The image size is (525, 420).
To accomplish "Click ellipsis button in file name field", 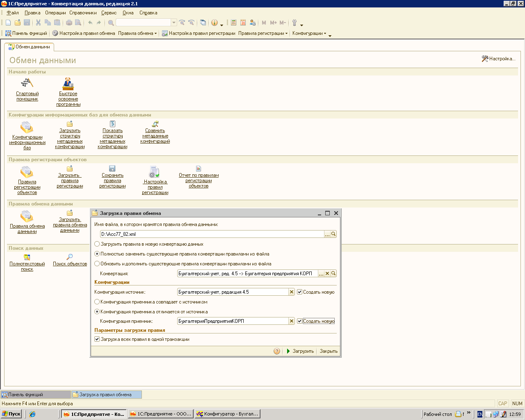I will [x=327, y=234].
